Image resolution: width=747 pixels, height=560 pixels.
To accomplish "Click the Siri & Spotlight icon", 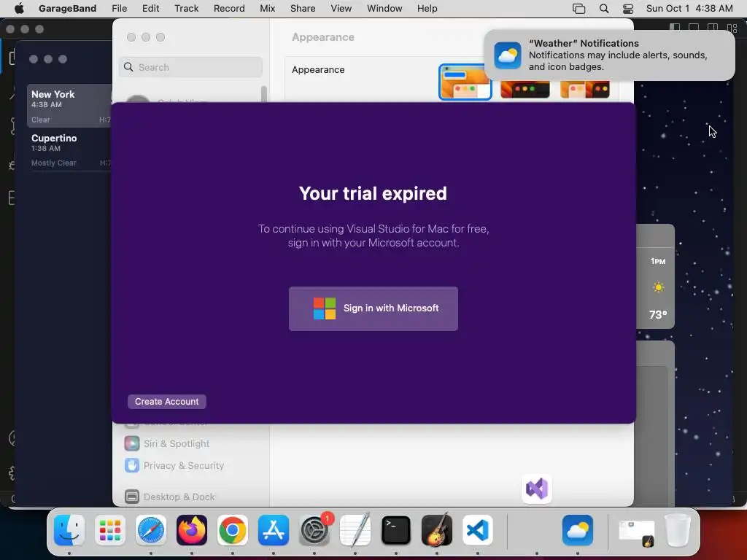I will pos(132,443).
